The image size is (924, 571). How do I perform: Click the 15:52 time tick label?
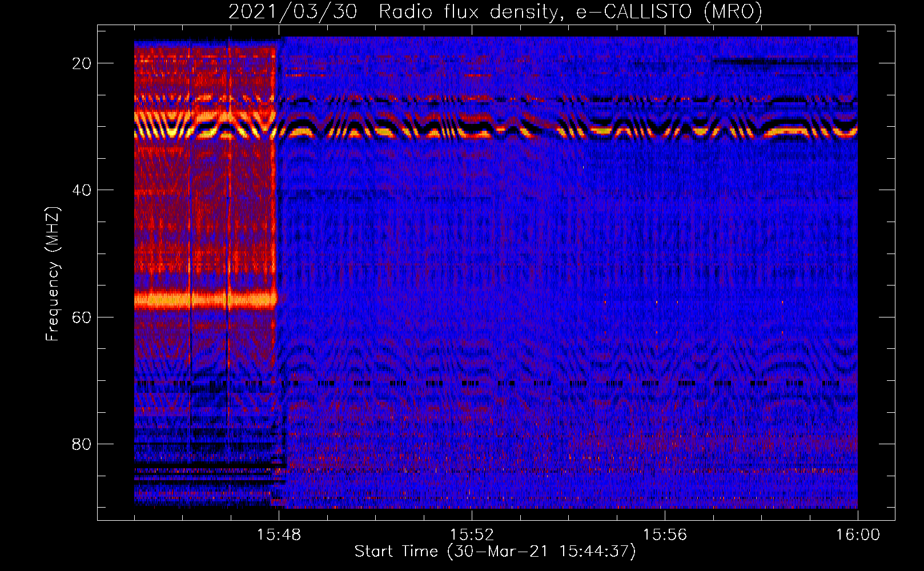[x=472, y=535]
